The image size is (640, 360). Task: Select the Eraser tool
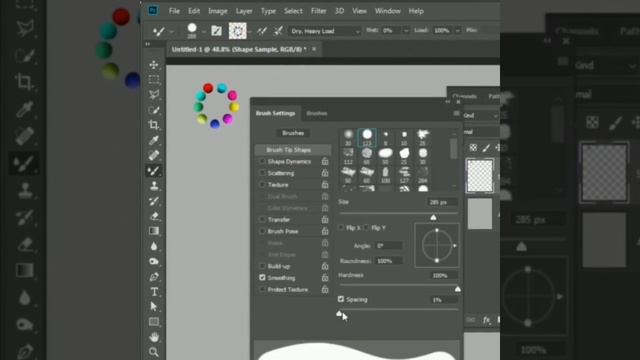click(x=154, y=216)
